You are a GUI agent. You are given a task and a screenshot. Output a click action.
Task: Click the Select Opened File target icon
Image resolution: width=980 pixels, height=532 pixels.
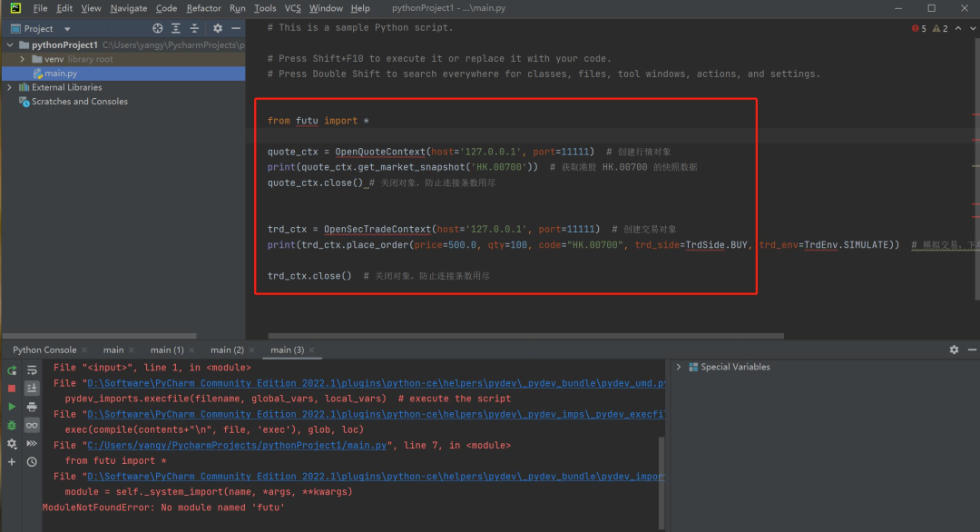[x=158, y=28]
